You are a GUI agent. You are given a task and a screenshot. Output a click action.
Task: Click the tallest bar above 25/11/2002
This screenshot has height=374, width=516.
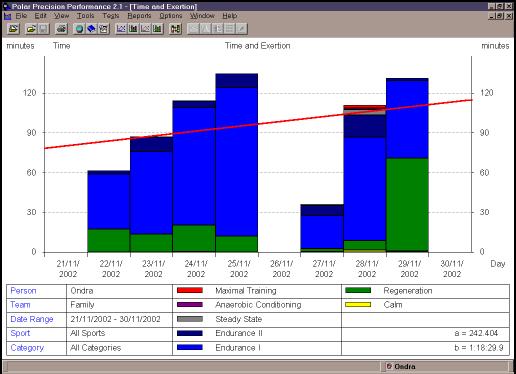pyautogui.click(x=237, y=163)
